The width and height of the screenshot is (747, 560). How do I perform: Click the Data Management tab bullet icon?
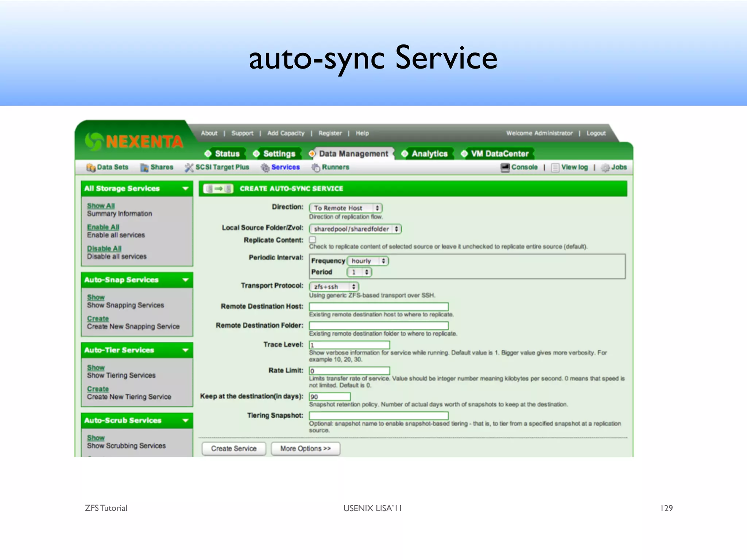click(x=312, y=153)
